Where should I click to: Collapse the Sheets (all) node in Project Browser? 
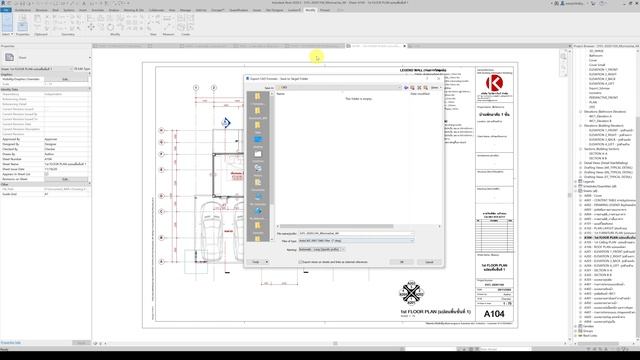click(x=576, y=191)
